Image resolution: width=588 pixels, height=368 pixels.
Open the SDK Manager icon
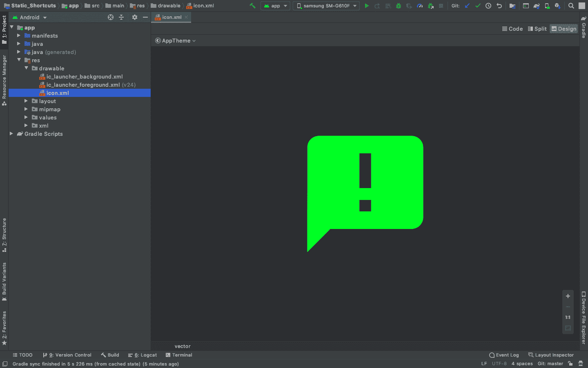558,6
